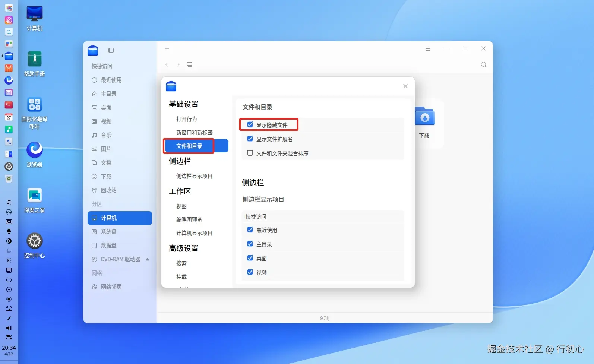Select the 帮助手册 desktop icon
Screen dimensions: 594x364
35,64
